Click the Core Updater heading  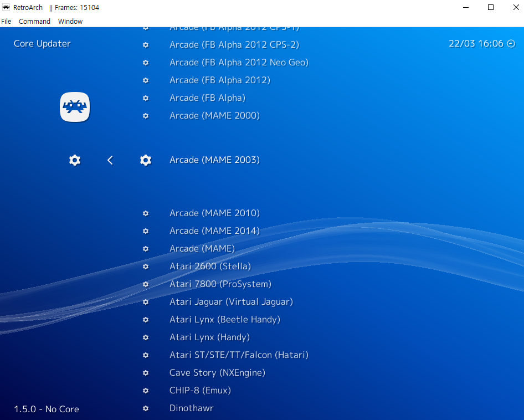(42, 44)
